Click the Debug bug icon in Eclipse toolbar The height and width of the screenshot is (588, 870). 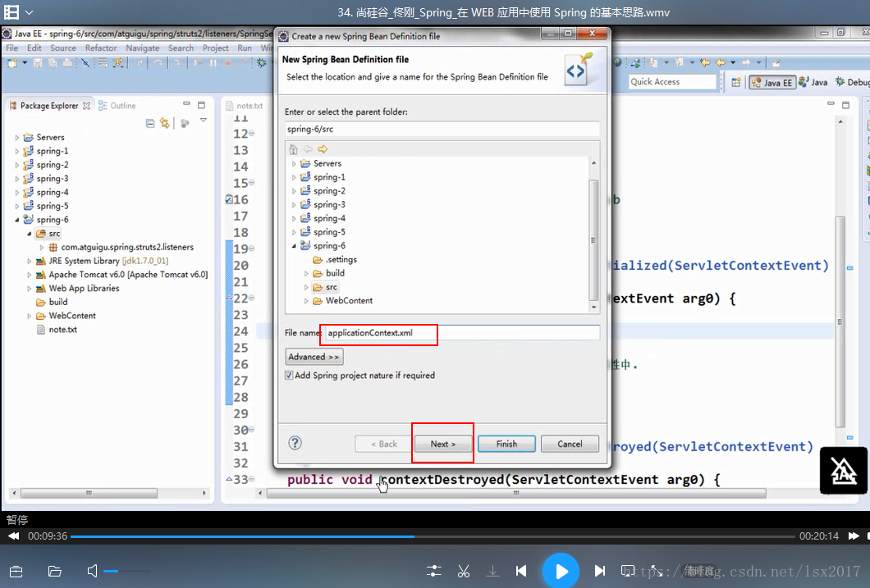pyautogui.click(x=261, y=63)
